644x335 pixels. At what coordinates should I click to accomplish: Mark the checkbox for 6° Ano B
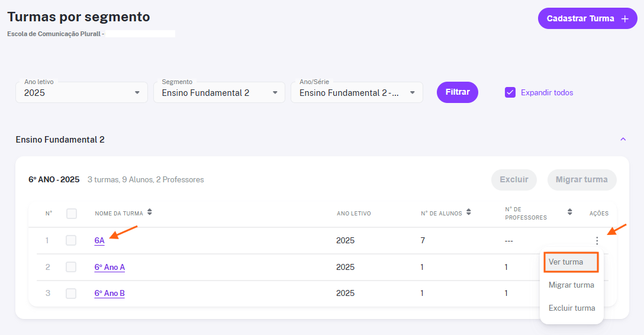point(71,293)
